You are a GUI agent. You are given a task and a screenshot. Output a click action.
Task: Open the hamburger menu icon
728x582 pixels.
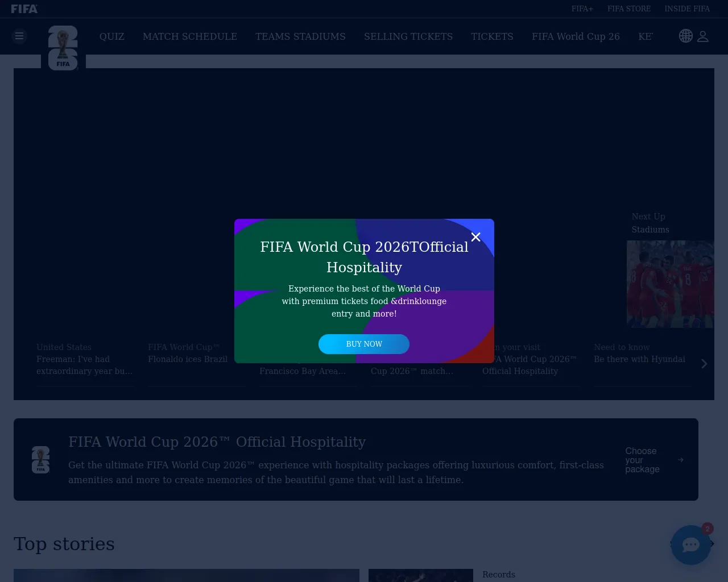click(19, 36)
